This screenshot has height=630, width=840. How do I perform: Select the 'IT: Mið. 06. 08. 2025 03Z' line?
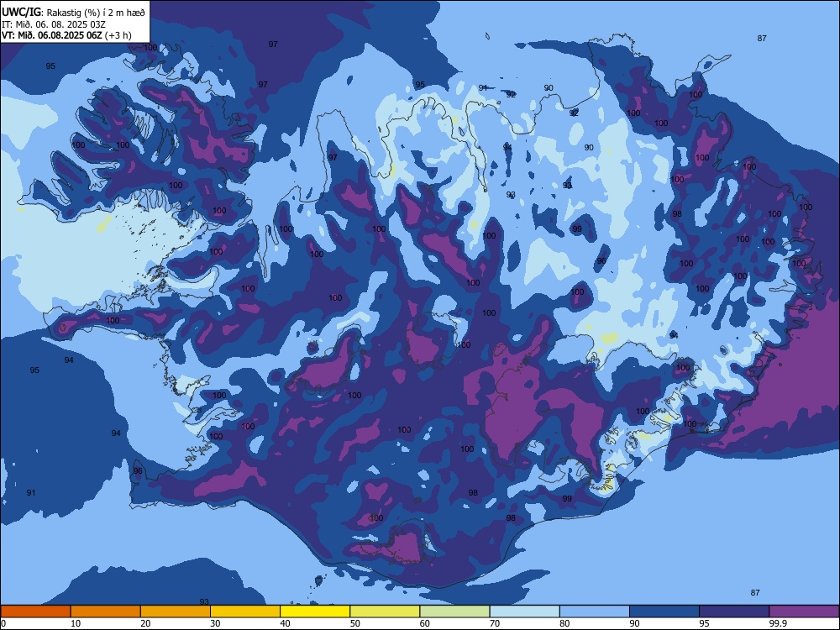pyautogui.click(x=54, y=24)
